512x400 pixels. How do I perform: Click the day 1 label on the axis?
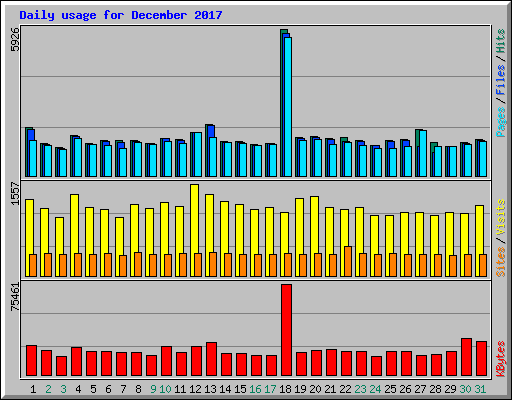33,389
